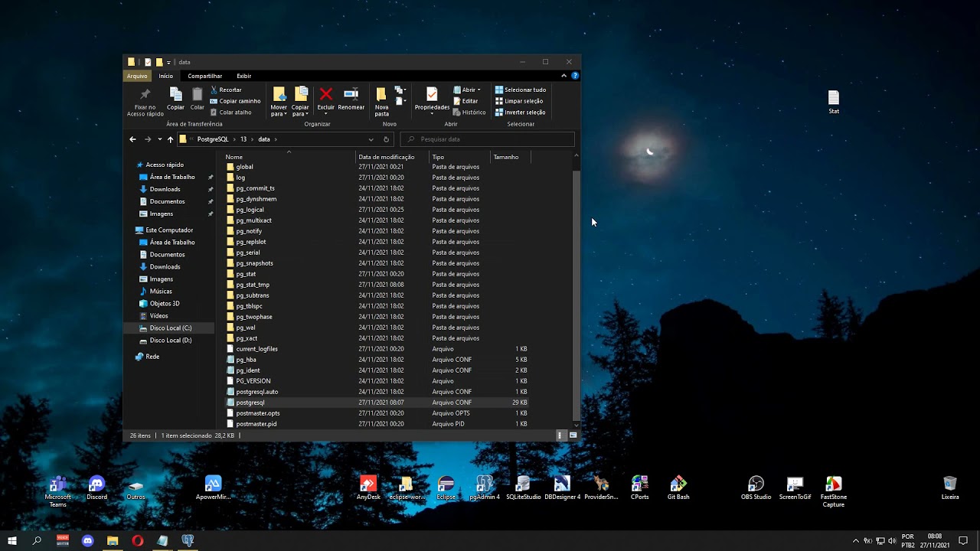Click the Windows Start button

(x=12, y=541)
